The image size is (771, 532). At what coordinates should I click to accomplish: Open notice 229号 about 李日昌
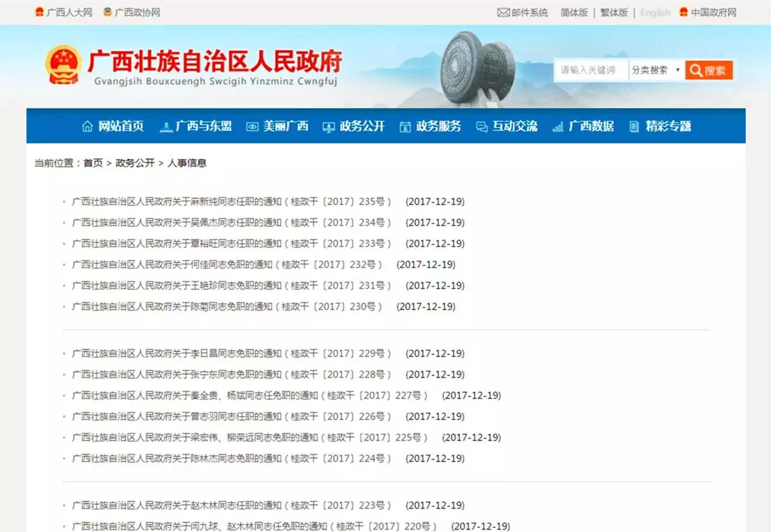tap(232, 353)
